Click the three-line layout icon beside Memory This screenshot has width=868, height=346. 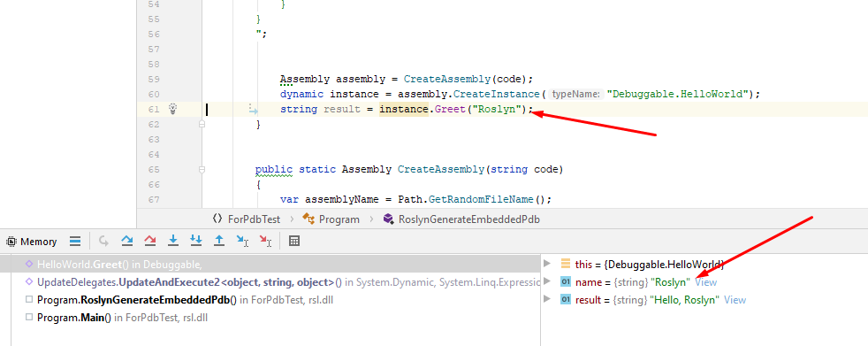75,242
